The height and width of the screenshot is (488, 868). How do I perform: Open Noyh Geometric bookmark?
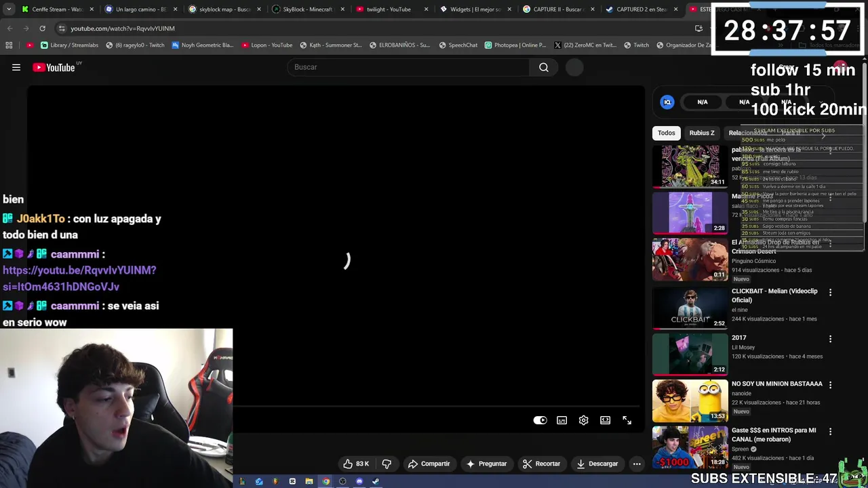pyautogui.click(x=203, y=45)
